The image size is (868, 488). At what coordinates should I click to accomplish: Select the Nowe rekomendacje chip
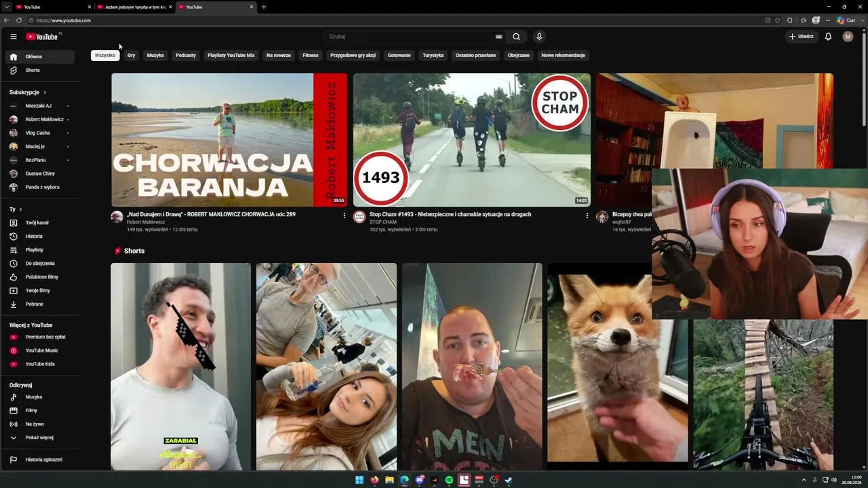(564, 56)
